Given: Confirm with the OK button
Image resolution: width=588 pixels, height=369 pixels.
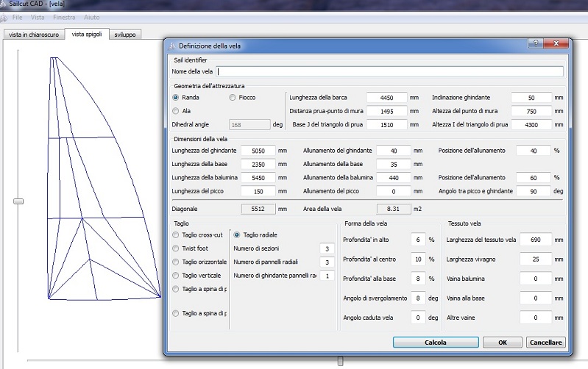Looking at the screenshot, I should 503,343.
